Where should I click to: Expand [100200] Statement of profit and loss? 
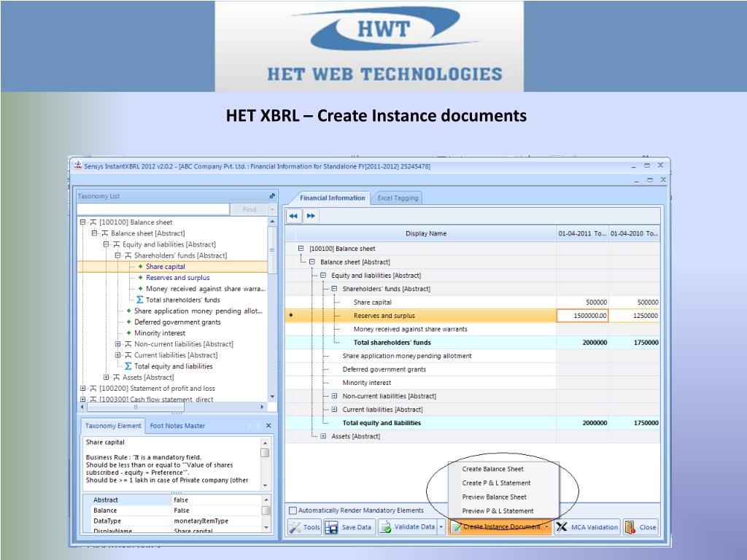pos(83,388)
